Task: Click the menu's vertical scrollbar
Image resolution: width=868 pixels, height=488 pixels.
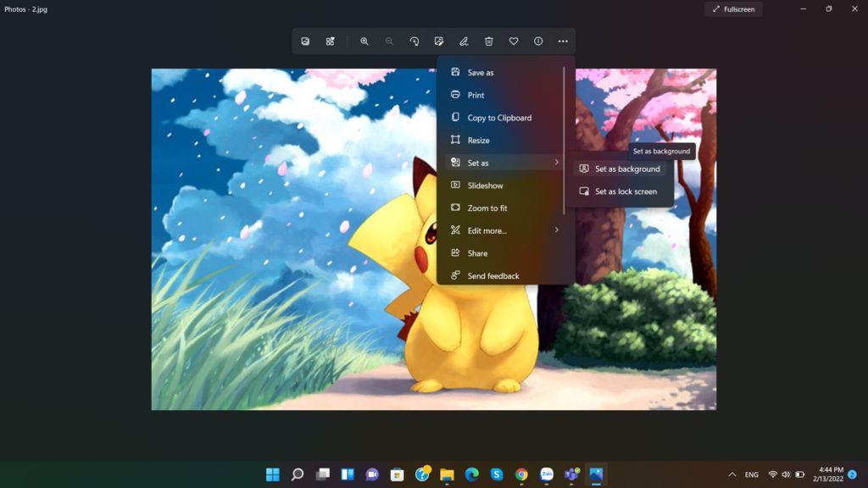Action: point(564,141)
